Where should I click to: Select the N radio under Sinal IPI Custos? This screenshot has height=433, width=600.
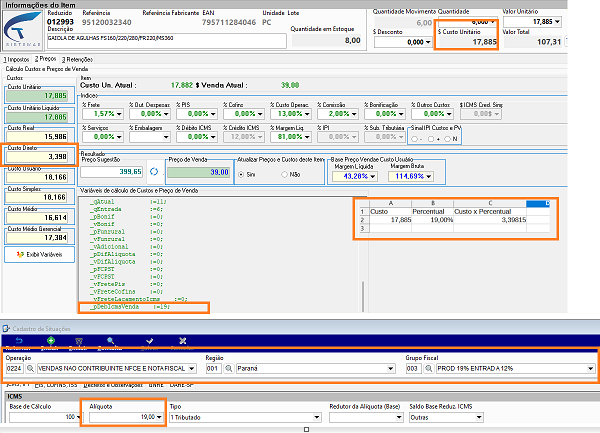click(447, 139)
